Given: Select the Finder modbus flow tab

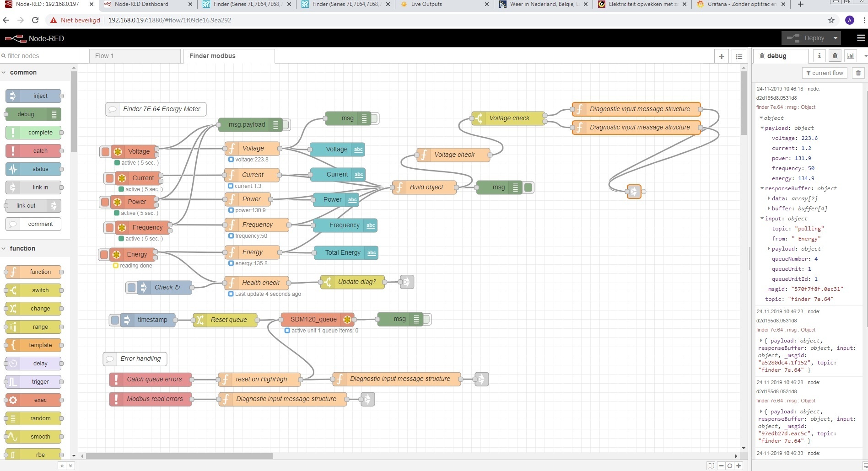Looking at the screenshot, I should [x=229, y=56].
